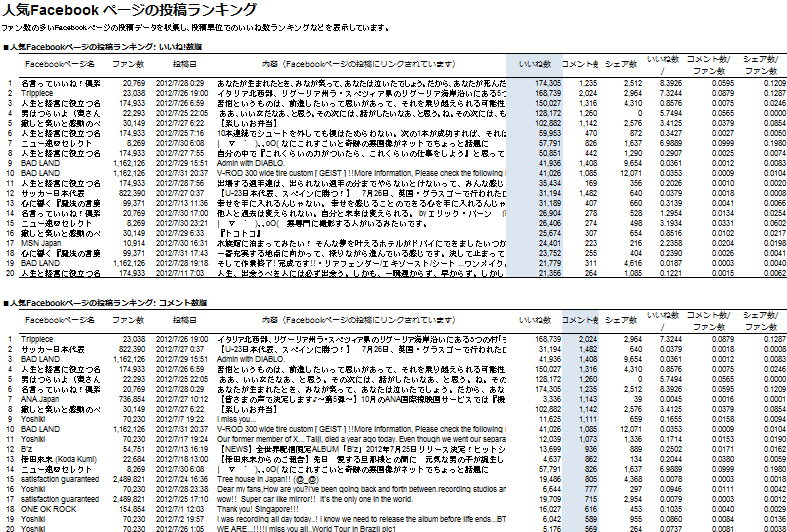Click the like count 35,434
This screenshot has width=787, height=532.
(x=549, y=183)
